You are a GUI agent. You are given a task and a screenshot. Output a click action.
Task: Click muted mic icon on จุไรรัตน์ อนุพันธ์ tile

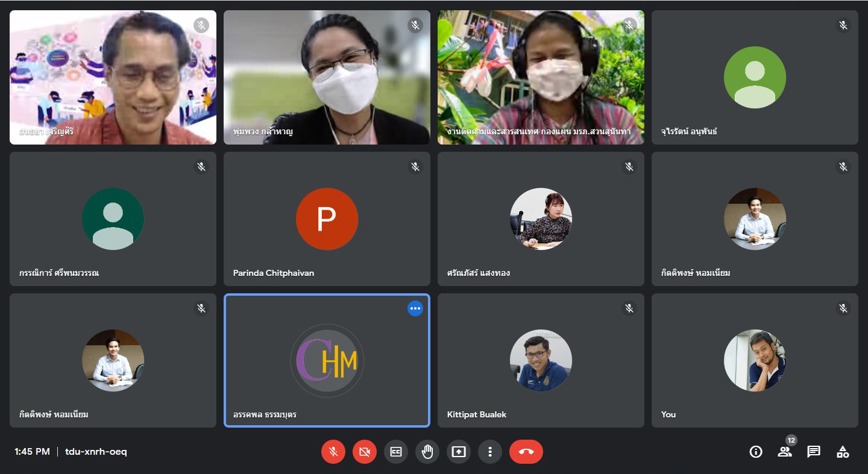click(x=843, y=25)
